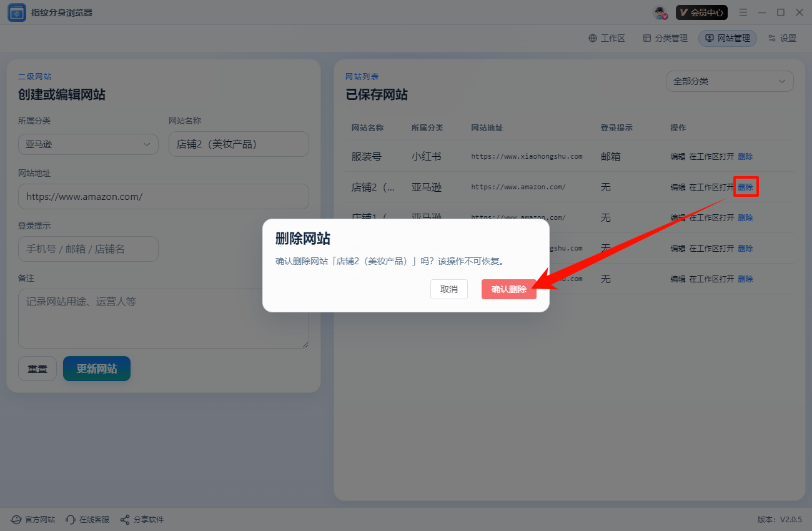
Task: Click the 登录提示 column header
Action: pyautogui.click(x=616, y=127)
